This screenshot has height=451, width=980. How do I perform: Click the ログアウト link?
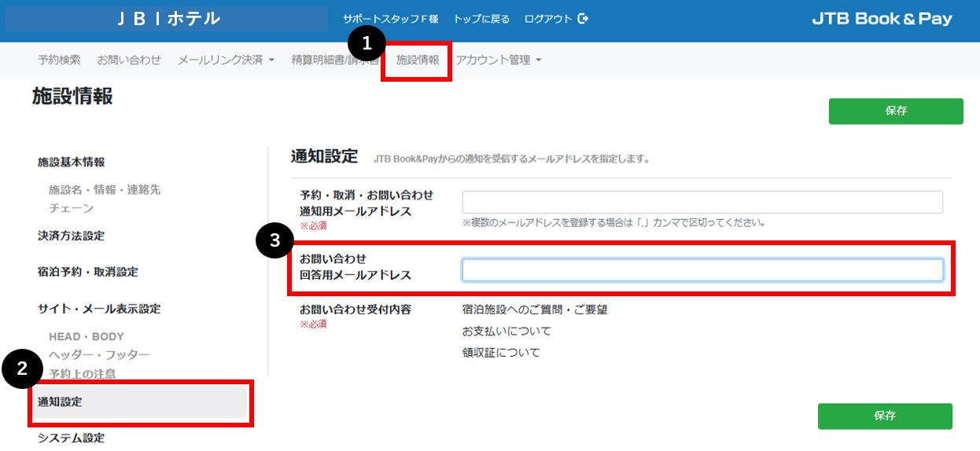pos(548,19)
